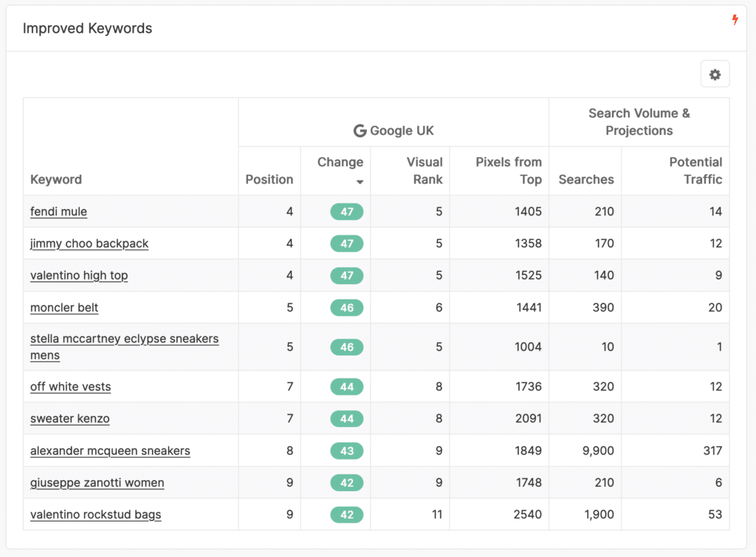Select the potential traffic value 317
756x557 pixels.
(712, 451)
